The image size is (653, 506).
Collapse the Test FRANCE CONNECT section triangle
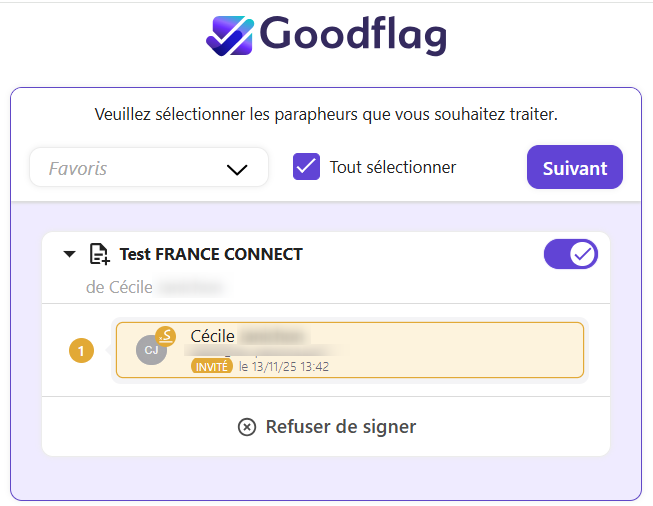(x=69, y=254)
